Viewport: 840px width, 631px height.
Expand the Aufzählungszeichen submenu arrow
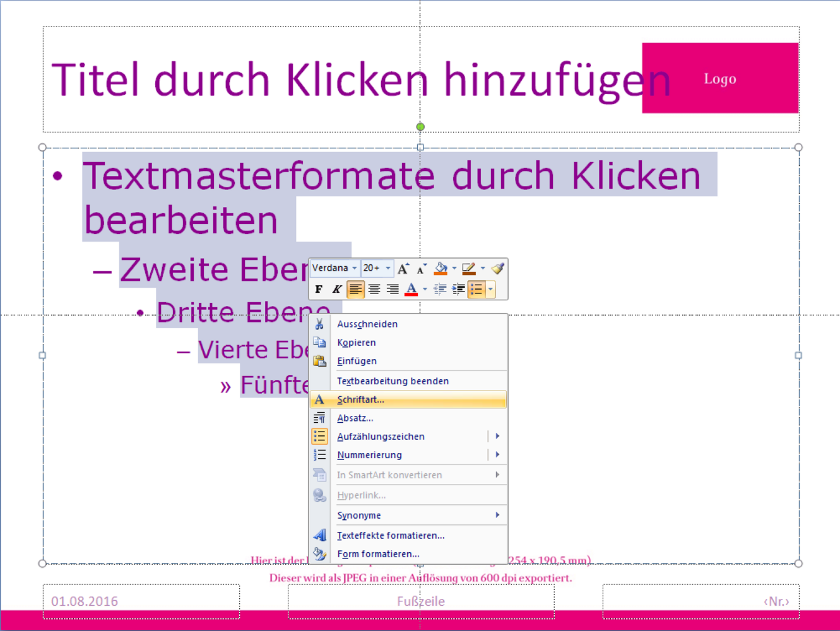[x=497, y=436]
